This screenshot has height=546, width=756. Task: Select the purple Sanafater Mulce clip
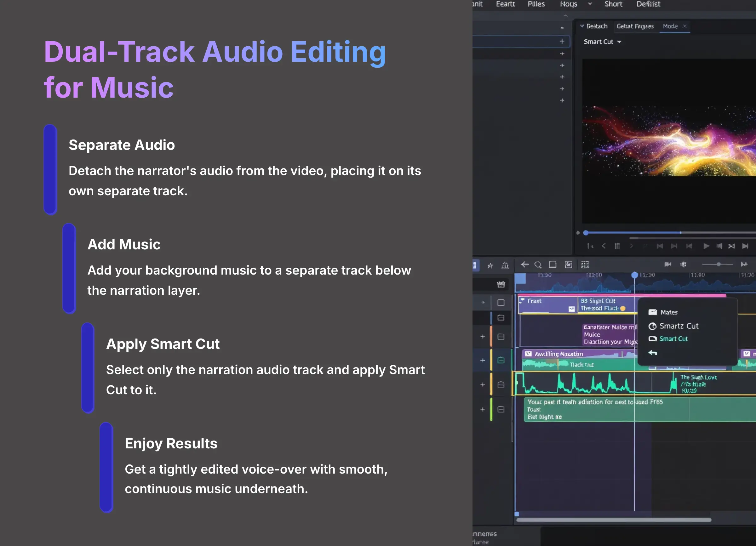click(x=610, y=334)
